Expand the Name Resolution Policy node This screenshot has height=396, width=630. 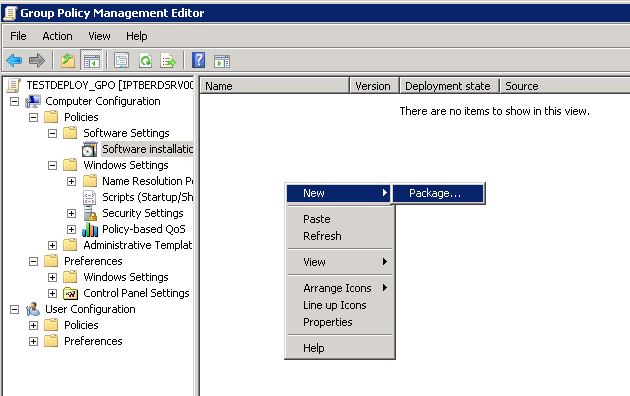click(71, 181)
